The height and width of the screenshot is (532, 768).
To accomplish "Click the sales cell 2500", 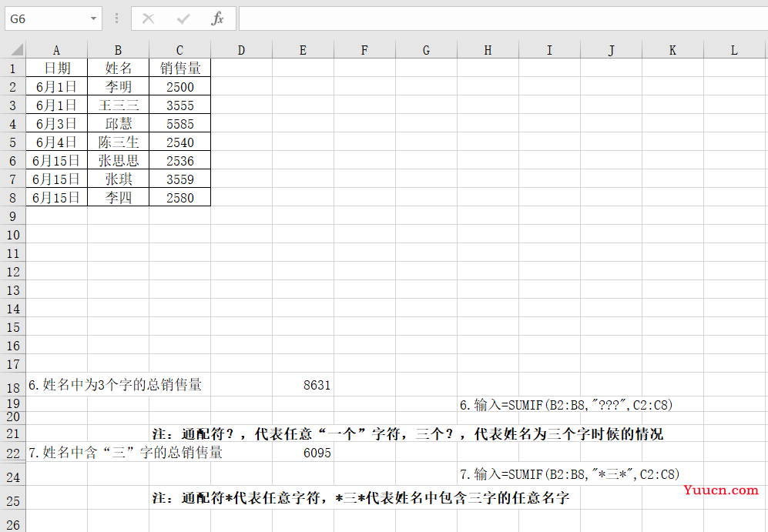I will coord(179,87).
